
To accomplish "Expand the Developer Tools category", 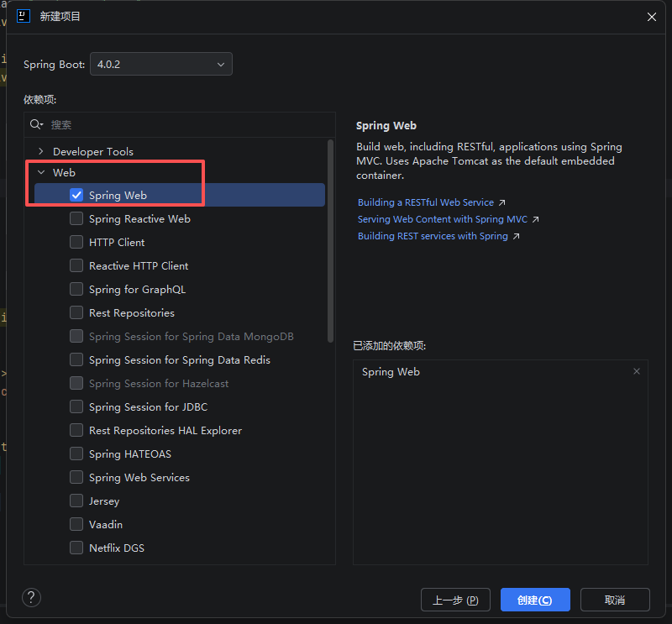I will (x=41, y=151).
